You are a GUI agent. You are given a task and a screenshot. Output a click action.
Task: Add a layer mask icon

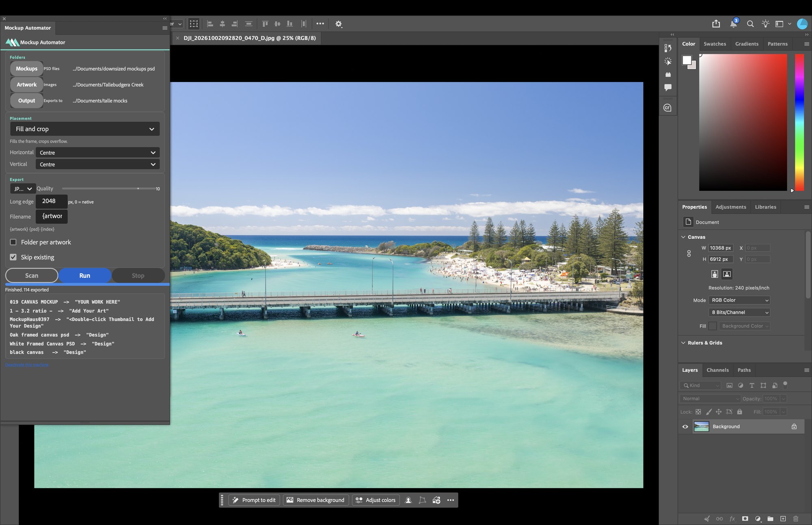[x=745, y=519]
